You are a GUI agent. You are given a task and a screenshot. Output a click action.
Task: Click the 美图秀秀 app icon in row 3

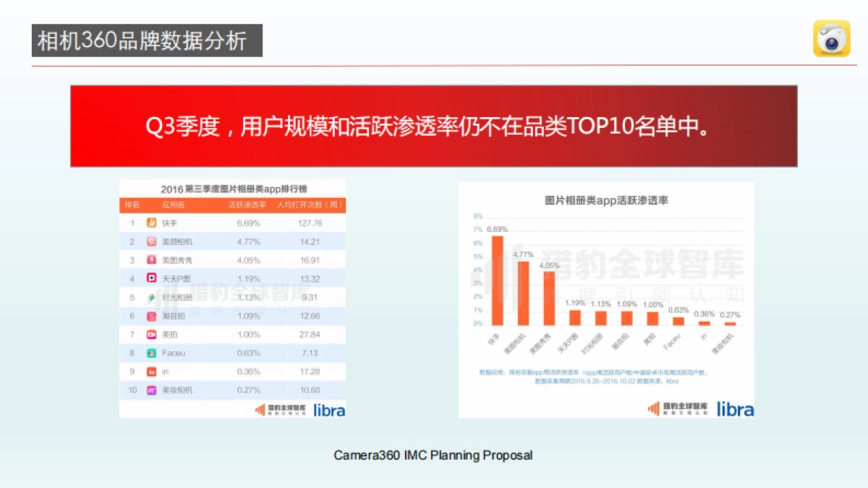point(152,260)
